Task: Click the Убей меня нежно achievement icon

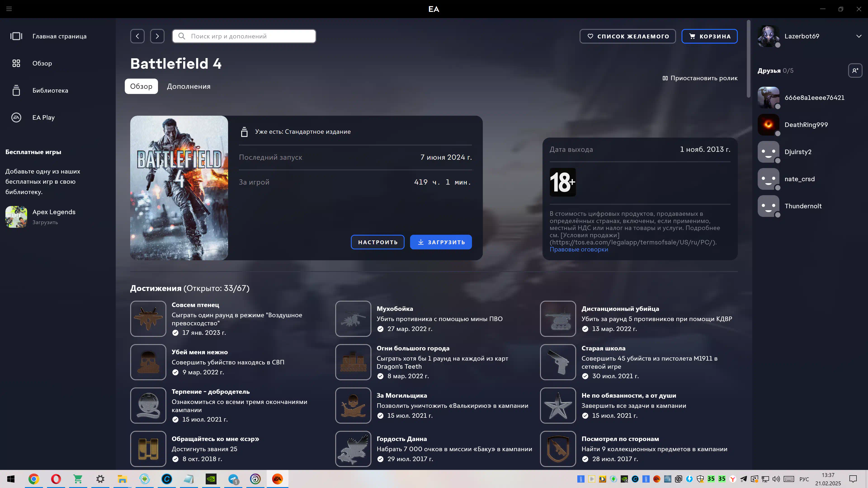Action: click(x=148, y=362)
